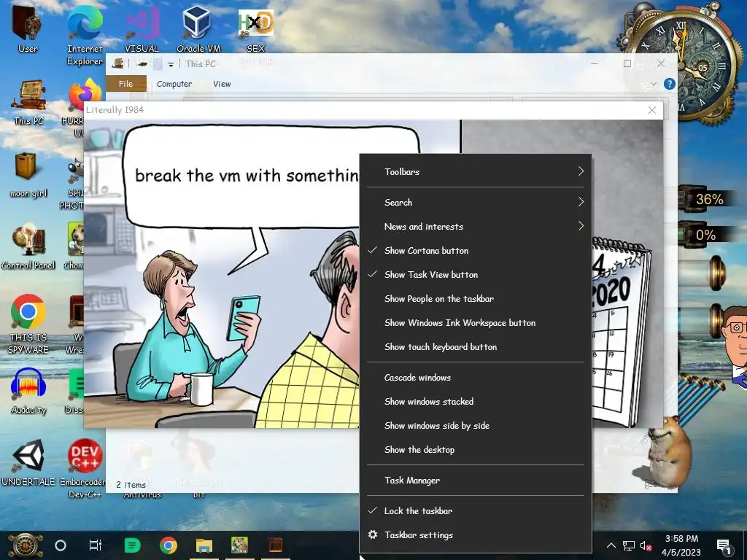Open the brown box app on taskbar

click(x=275, y=545)
